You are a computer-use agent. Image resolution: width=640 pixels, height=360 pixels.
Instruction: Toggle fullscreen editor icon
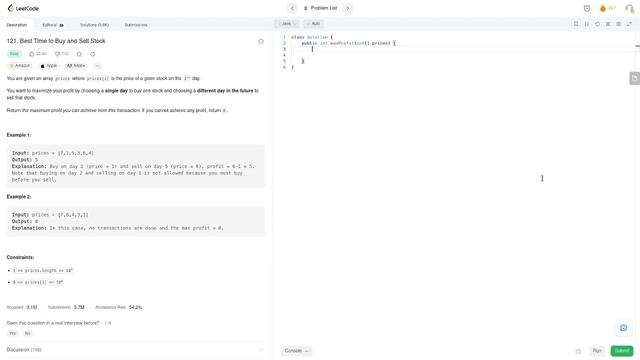click(x=629, y=24)
